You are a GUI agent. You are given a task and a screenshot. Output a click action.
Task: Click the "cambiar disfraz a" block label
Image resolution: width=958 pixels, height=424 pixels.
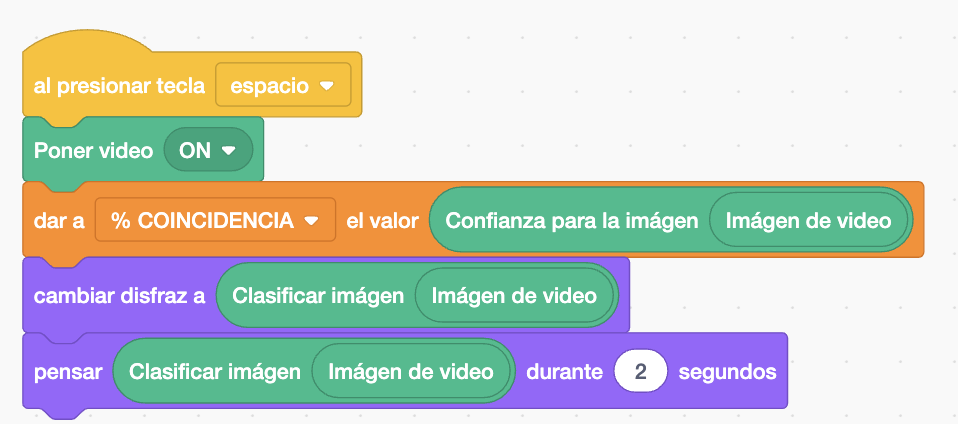[118, 296]
